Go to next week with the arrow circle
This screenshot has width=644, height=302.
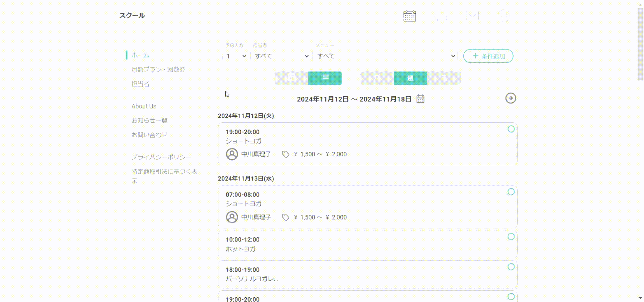[511, 98]
